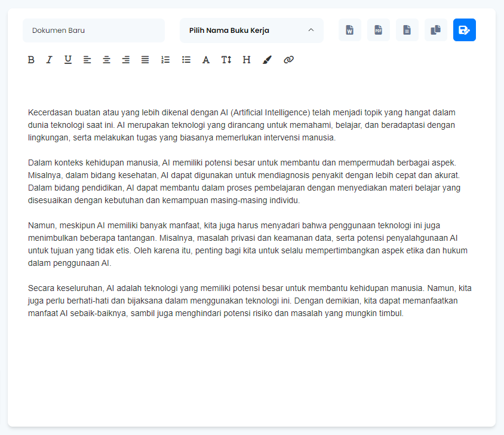Click the paragraph starting 'Dalam konteks kehidupan'

coord(244,182)
